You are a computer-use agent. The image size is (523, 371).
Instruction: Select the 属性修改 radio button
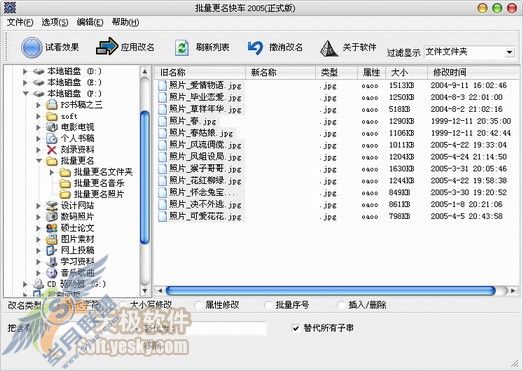(198, 305)
